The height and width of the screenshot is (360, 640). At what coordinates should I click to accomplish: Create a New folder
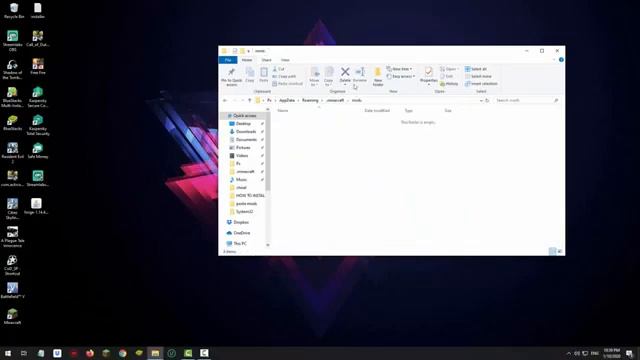[378, 77]
